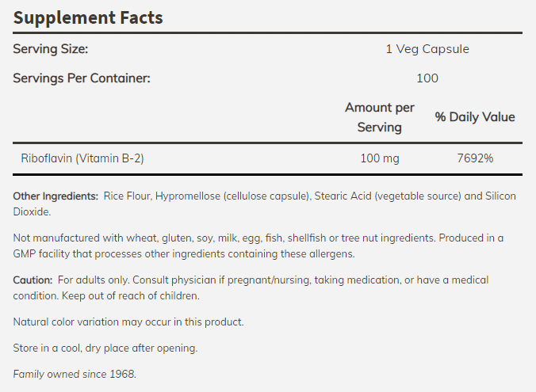Select the Servings Per Container label
536x392 pixels.
(x=82, y=78)
